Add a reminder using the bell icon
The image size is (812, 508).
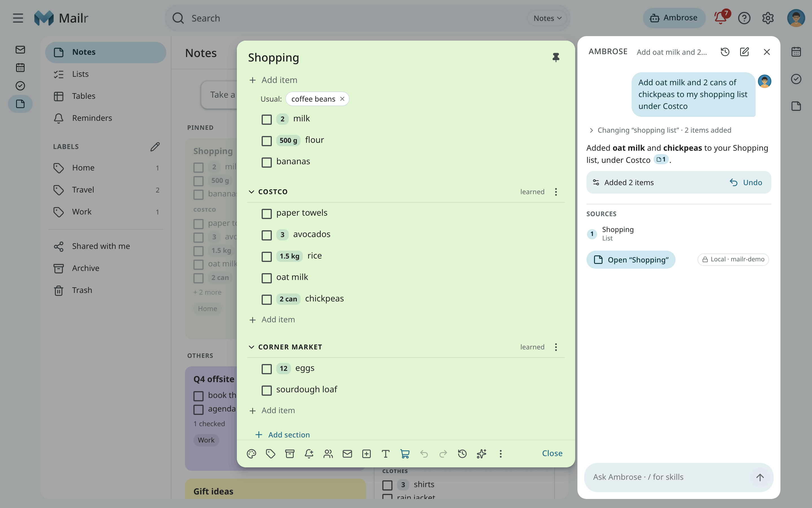[x=309, y=454]
